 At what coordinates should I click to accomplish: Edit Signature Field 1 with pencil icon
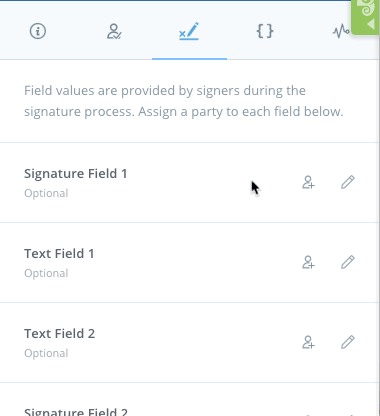[x=348, y=182]
